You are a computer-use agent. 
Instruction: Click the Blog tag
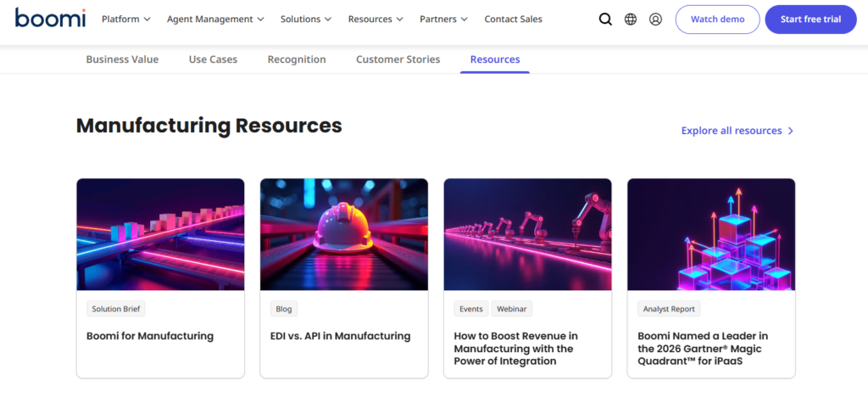(283, 309)
